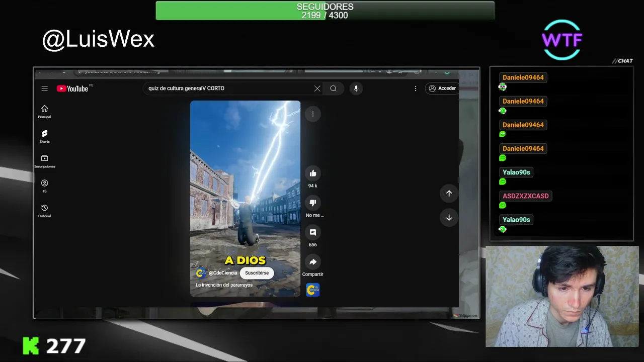Screen dimensions: 644x362
Task: Open Historial in the sidebar
Action: coord(44,211)
